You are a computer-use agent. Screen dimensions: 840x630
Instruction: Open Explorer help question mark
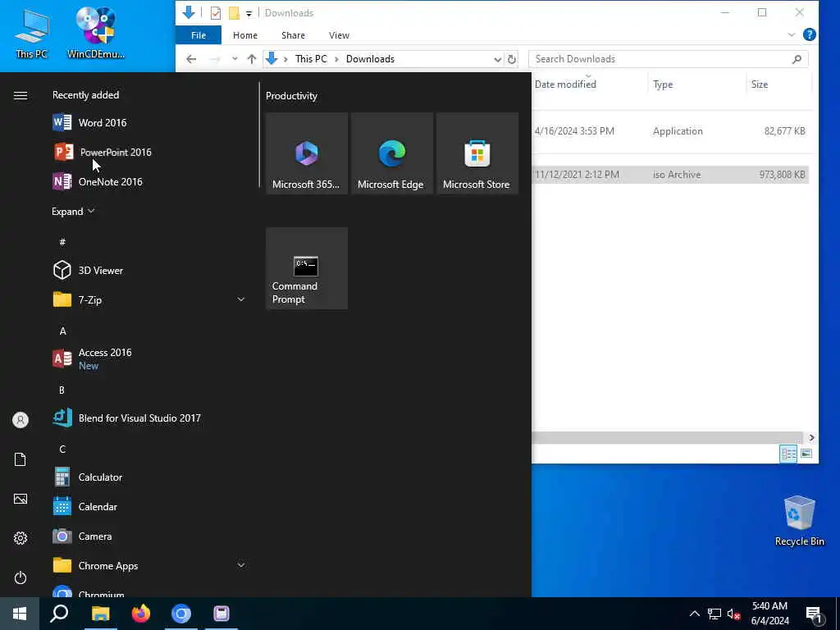(x=809, y=34)
